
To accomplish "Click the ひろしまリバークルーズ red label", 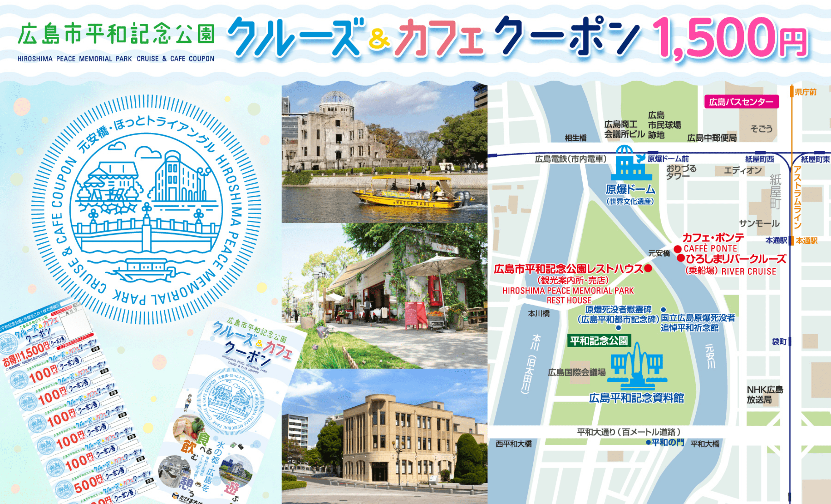I will (x=736, y=259).
